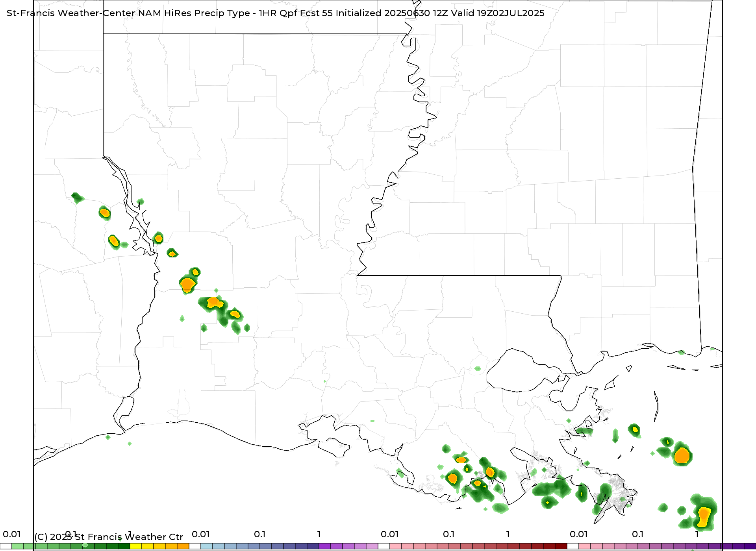756x551 pixels.
Task: Click the 0.1 label above red legend
Action: (449, 534)
